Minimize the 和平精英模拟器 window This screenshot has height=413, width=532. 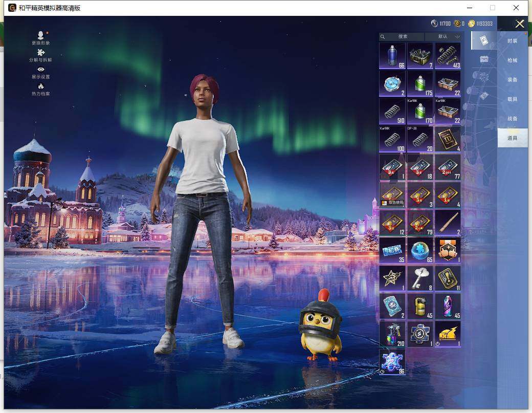[x=470, y=8]
